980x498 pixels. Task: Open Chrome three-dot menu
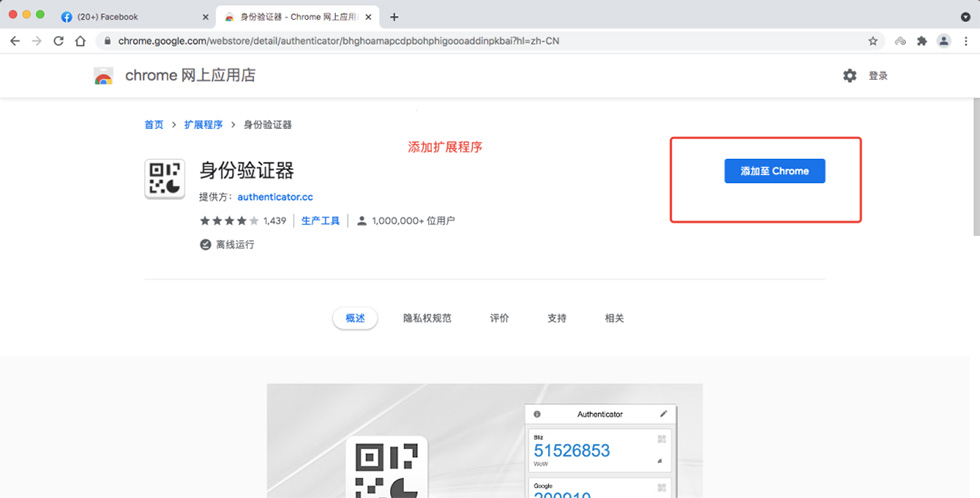tap(966, 41)
